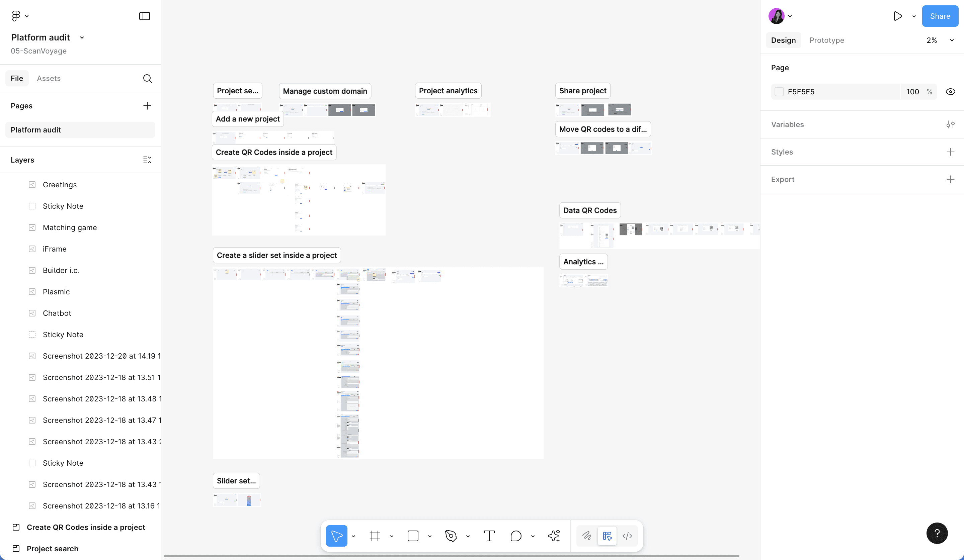Click the layers search magnifier icon
Screen dimensions: 964x560
tap(147, 78)
